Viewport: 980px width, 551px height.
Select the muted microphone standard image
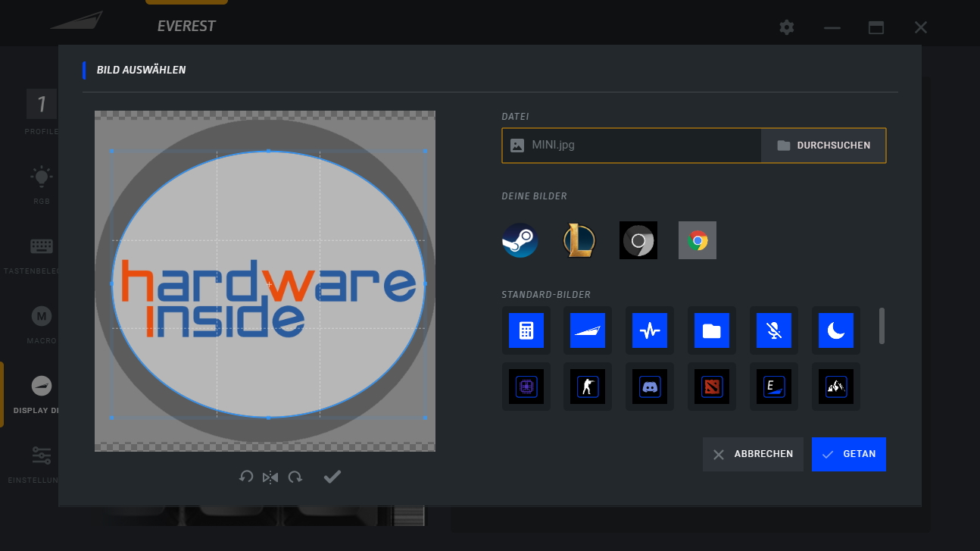774,330
